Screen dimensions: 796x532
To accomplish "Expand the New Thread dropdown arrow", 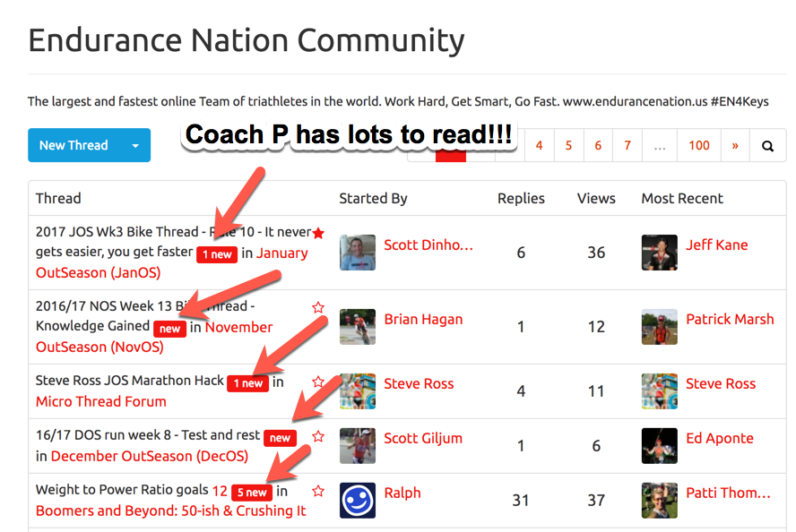I will click(x=135, y=146).
